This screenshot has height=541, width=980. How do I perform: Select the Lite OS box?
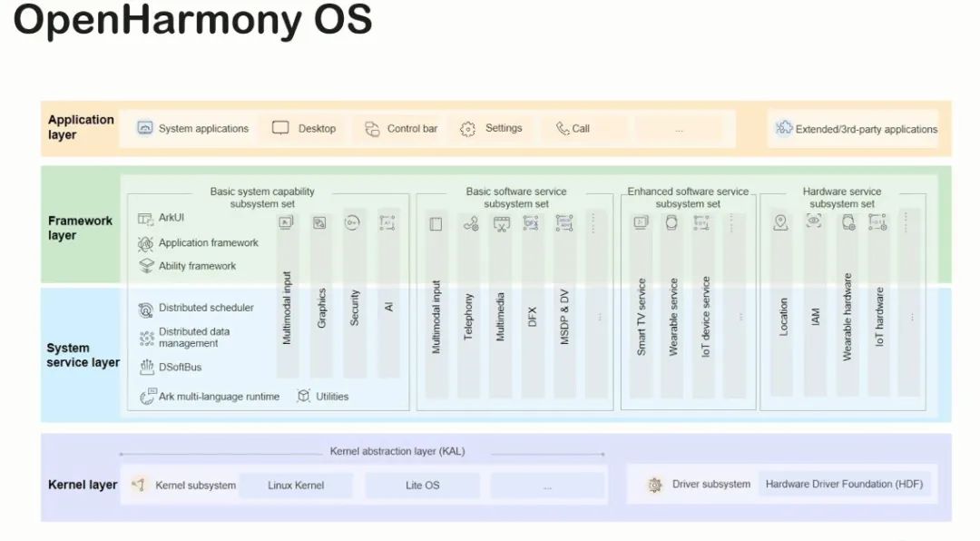pos(423,486)
